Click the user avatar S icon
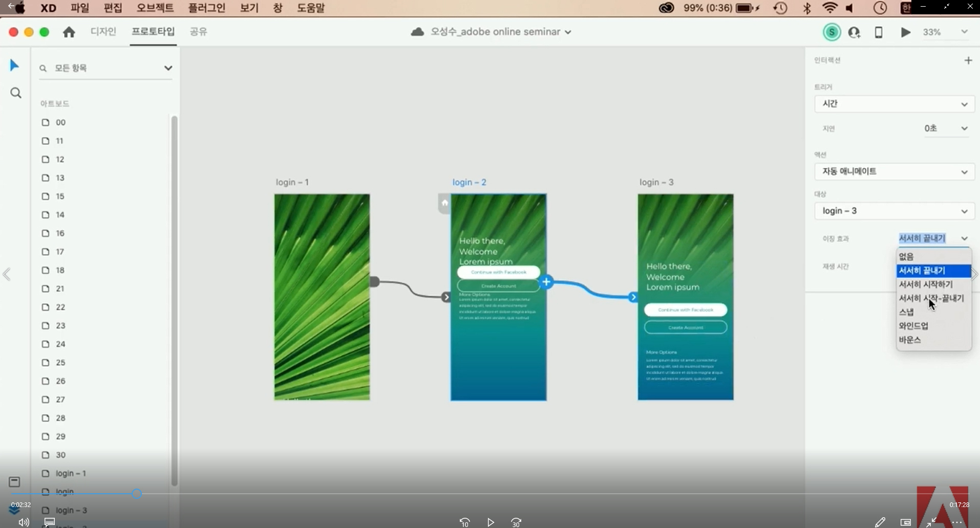 pyautogui.click(x=832, y=32)
